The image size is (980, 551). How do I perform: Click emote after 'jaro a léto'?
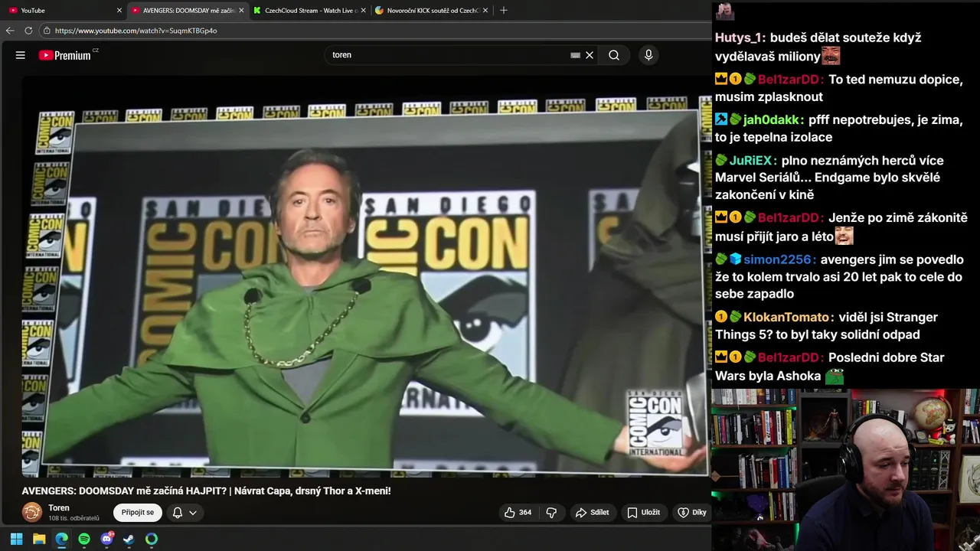tap(844, 236)
